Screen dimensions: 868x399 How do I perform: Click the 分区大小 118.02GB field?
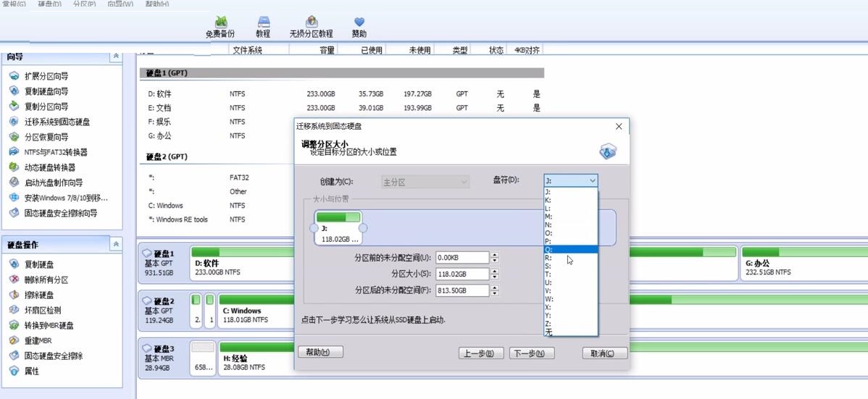click(462, 274)
